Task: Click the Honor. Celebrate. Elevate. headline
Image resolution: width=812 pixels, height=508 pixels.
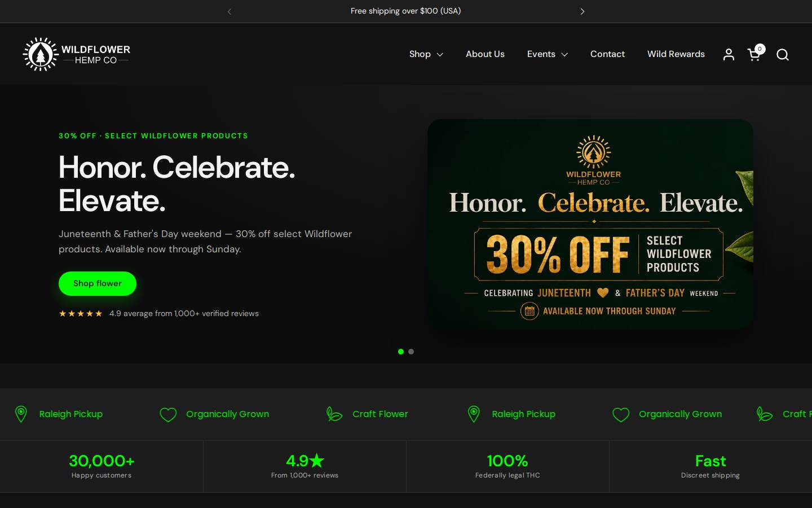Action: (x=177, y=184)
